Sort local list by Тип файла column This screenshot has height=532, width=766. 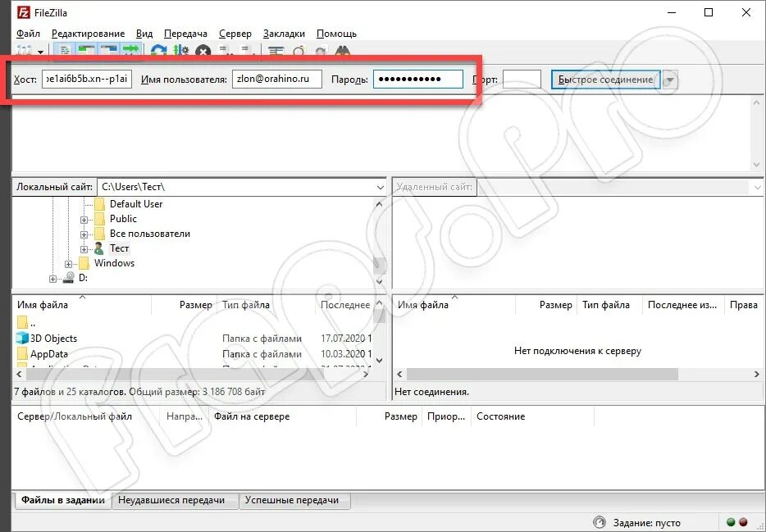pos(267,305)
